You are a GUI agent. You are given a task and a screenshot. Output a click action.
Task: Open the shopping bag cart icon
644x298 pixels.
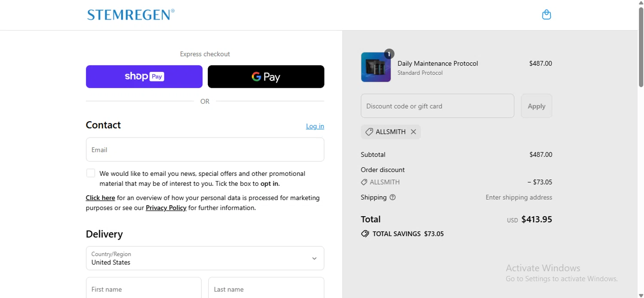(x=546, y=15)
